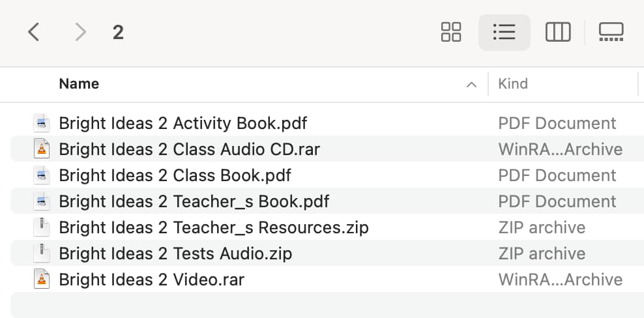Viewport: 644px width, 318px height.
Task: Sort files by Name column header
Action: click(79, 84)
